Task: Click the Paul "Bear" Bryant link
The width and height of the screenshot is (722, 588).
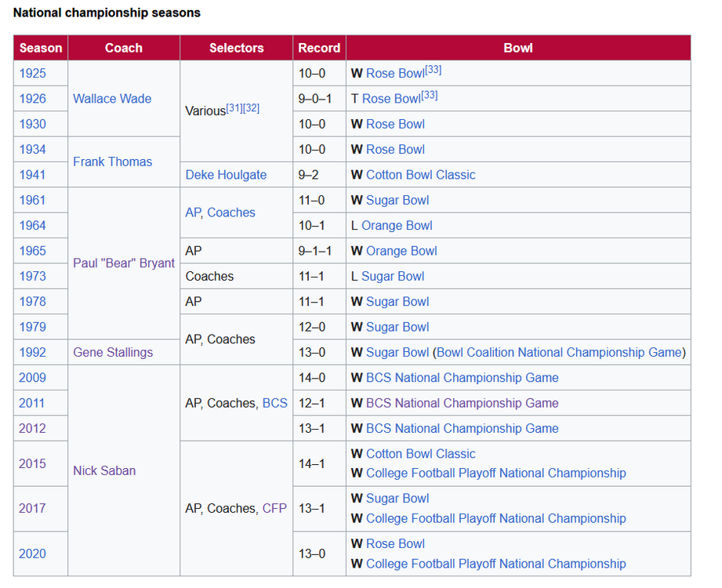Action: point(123,263)
